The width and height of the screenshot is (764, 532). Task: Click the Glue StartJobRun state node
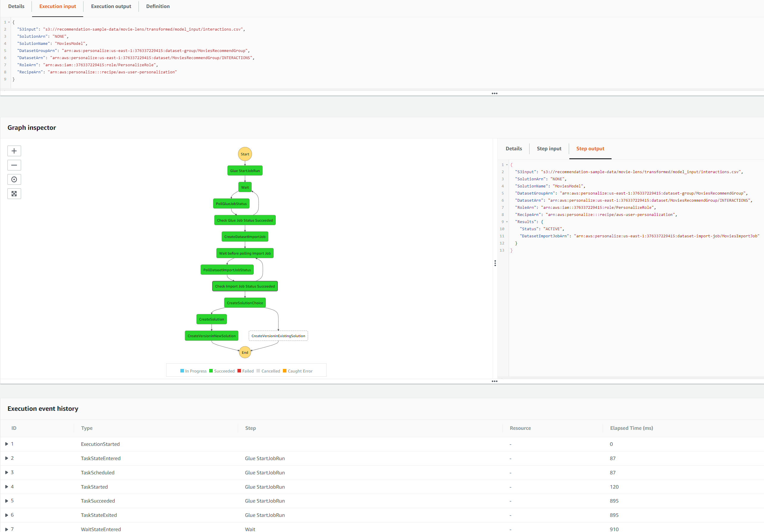(x=245, y=171)
